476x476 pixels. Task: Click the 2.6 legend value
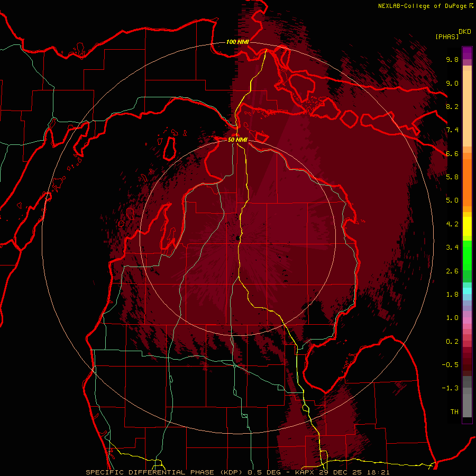point(452,271)
